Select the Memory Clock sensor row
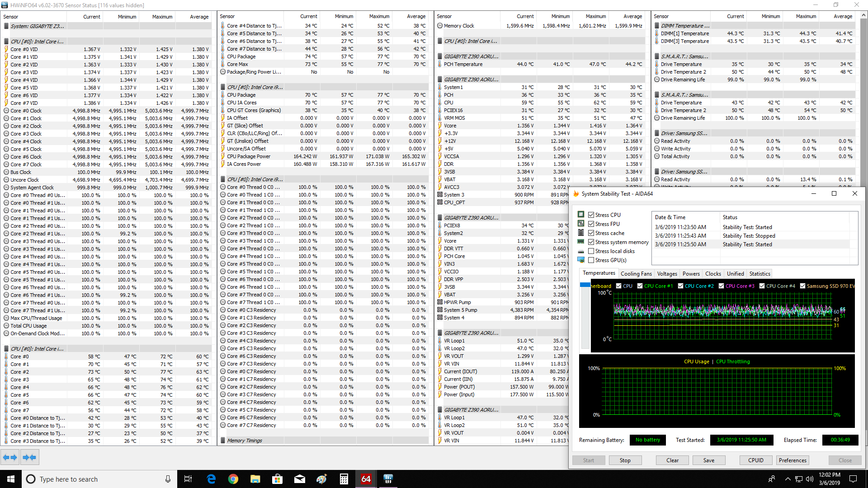Viewport: 868px width, 488px height. click(540, 26)
